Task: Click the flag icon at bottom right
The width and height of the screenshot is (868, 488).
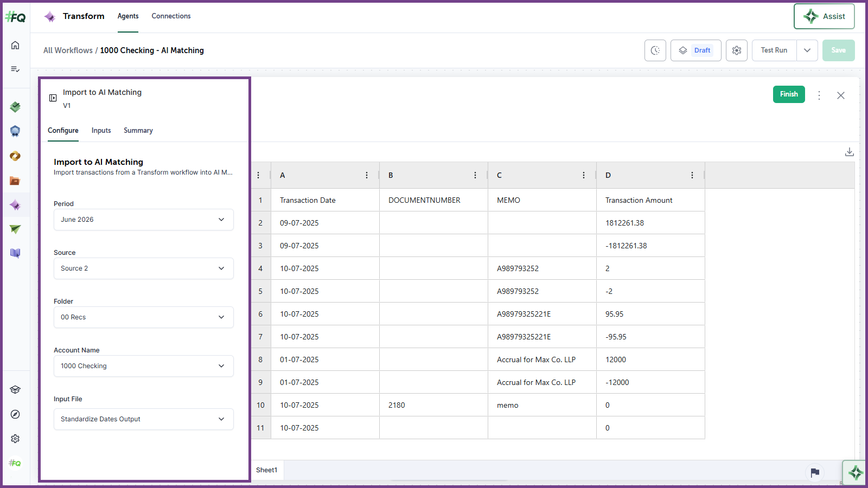Action: point(815,473)
